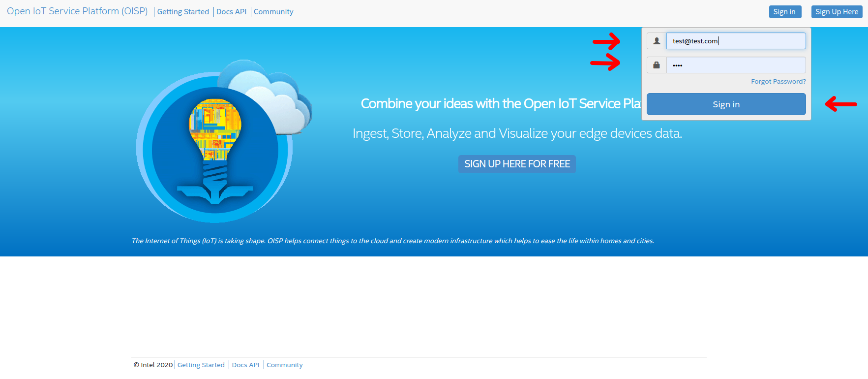Click the user icon beside email field
Viewport: 868px width, 379px height.
657,41
